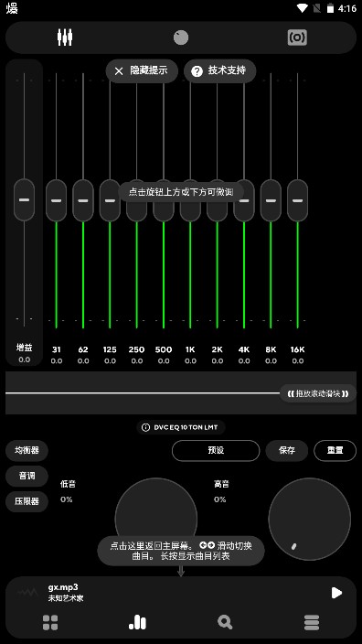Open the equalizer sliders tab icon
Image resolution: width=362 pixels, height=644 pixels.
(65, 38)
